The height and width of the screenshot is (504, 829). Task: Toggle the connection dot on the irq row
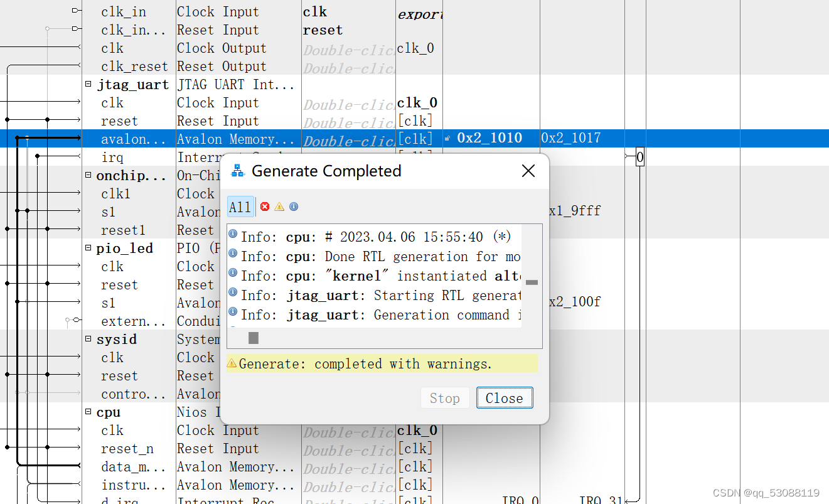click(38, 156)
